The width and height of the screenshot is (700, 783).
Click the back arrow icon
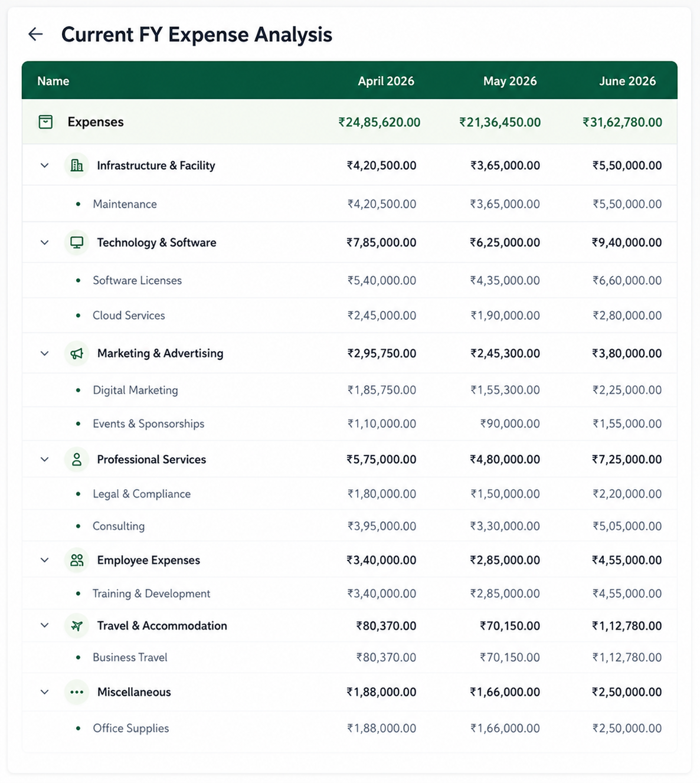pos(35,34)
